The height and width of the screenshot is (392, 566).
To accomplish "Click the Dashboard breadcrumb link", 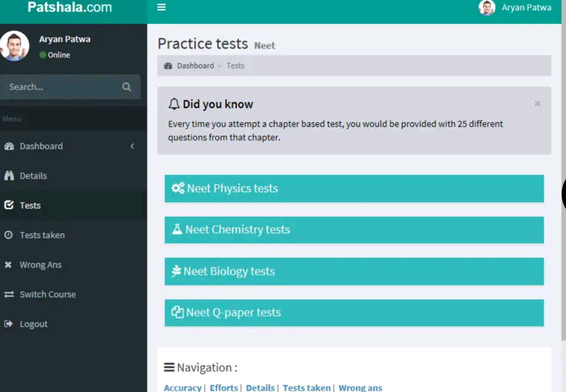I will click(x=195, y=66).
